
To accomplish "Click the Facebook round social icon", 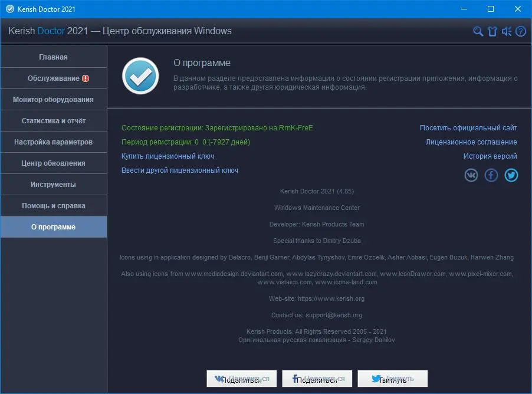I will tap(491, 175).
